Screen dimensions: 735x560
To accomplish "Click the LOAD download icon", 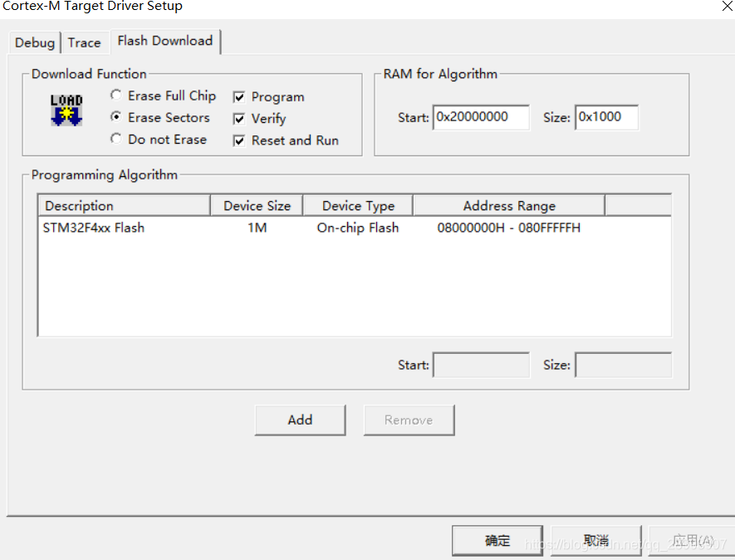I will pos(66,111).
